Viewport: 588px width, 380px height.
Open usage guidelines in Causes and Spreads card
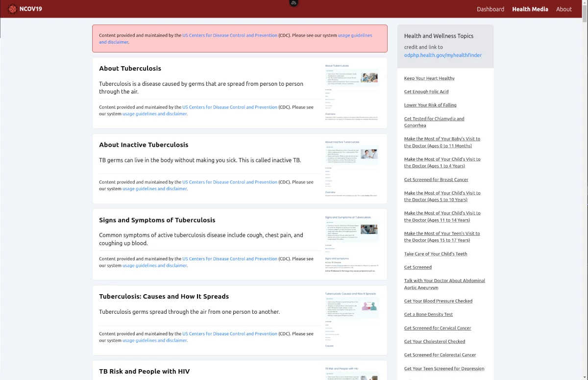(x=155, y=341)
